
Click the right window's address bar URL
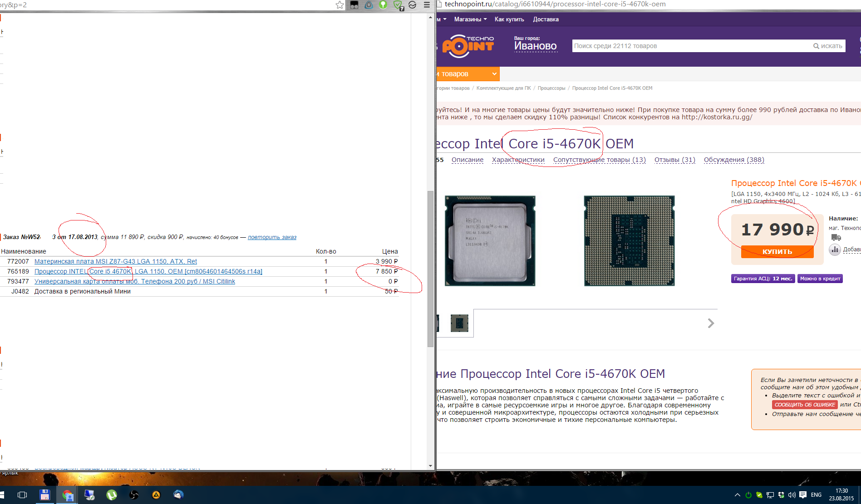tap(555, 4)
